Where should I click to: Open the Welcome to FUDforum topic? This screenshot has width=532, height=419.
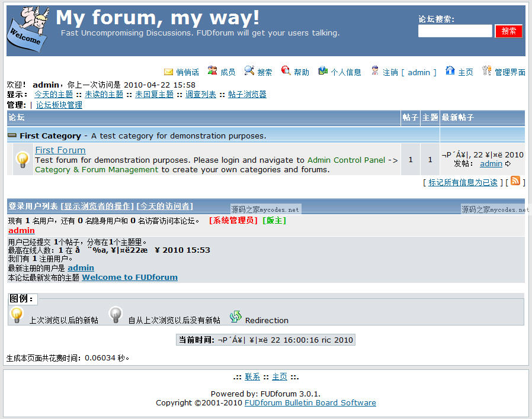coord(129,277)
